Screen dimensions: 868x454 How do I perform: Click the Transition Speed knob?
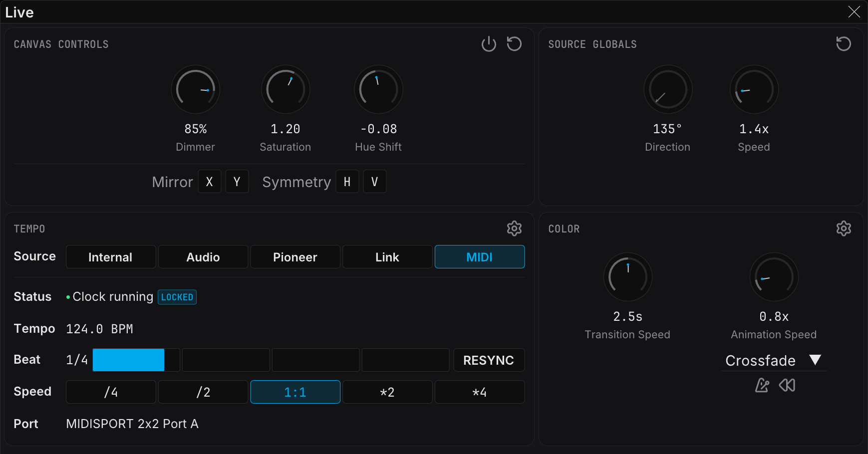click(x=628, y=277)
